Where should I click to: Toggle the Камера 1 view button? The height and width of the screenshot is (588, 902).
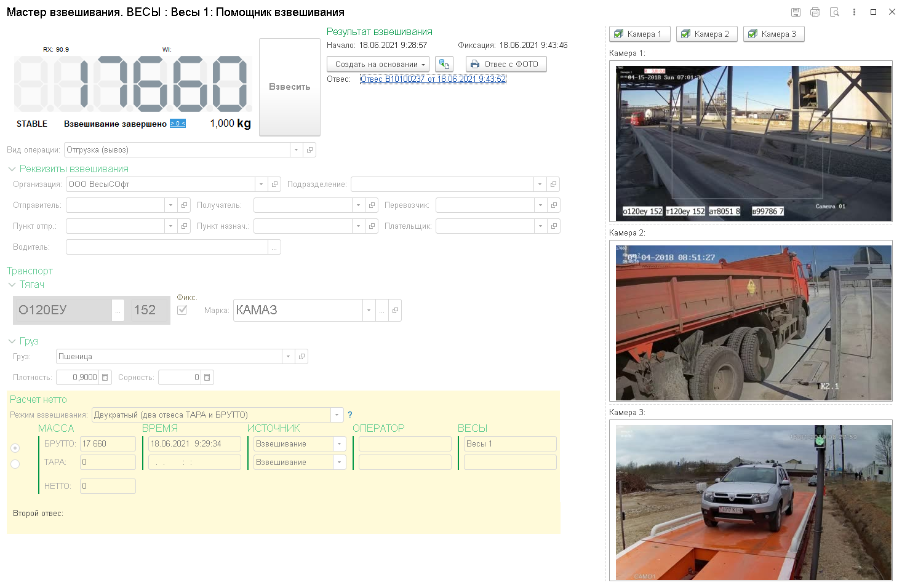[639, 34]
